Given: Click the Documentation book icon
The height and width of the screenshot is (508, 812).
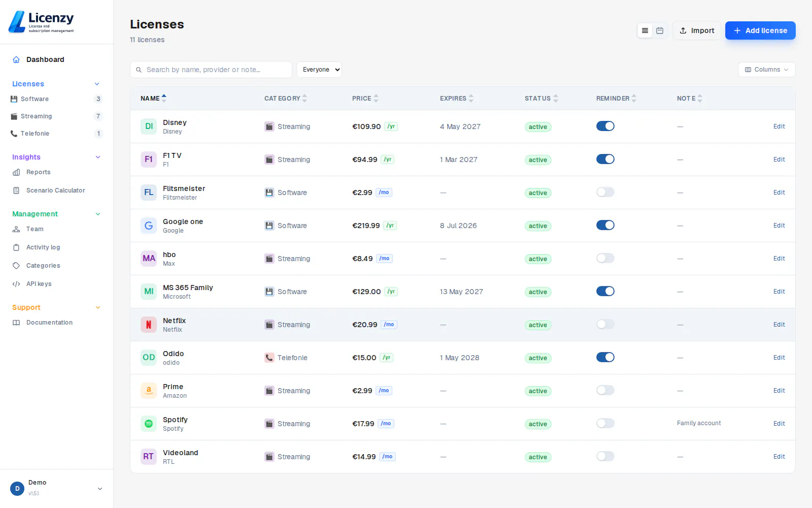Looking at the screenshot, I should click(x=16, y=323).
